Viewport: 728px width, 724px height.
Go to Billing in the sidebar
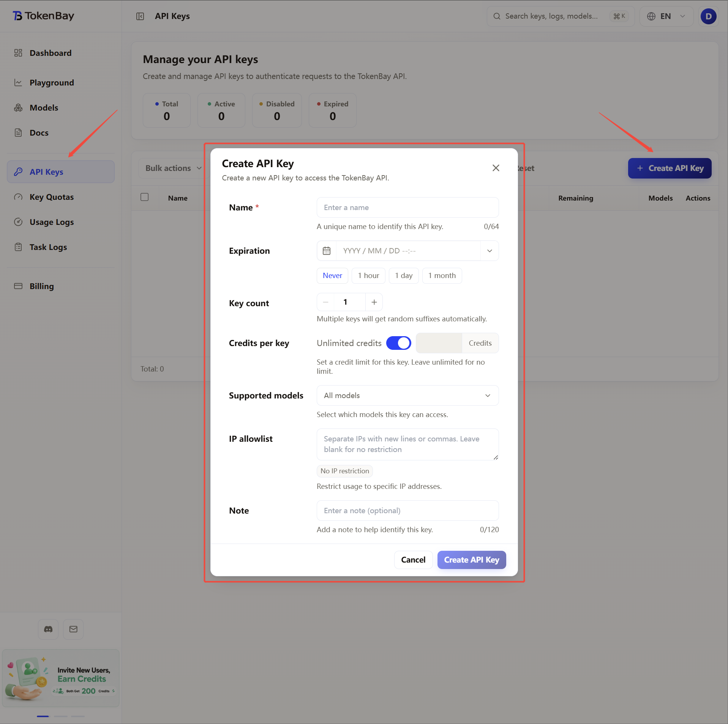[x=61, y=286]
